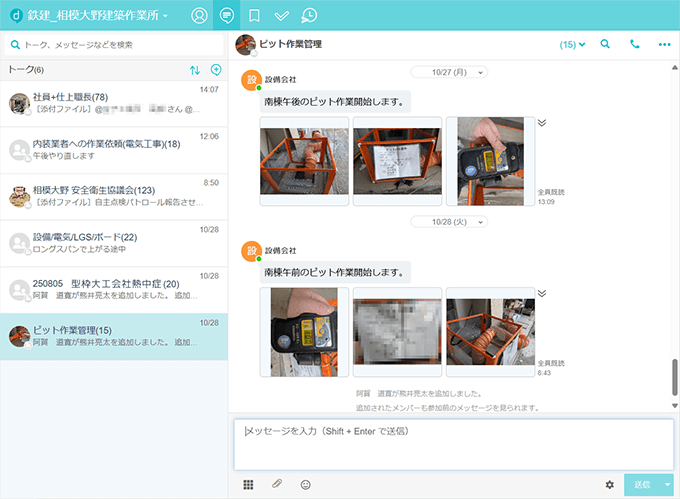The height and width of the screenshot is (499, 680).
Task: Open the bookmark/notes icon in top bar
Action: (254, 16)
